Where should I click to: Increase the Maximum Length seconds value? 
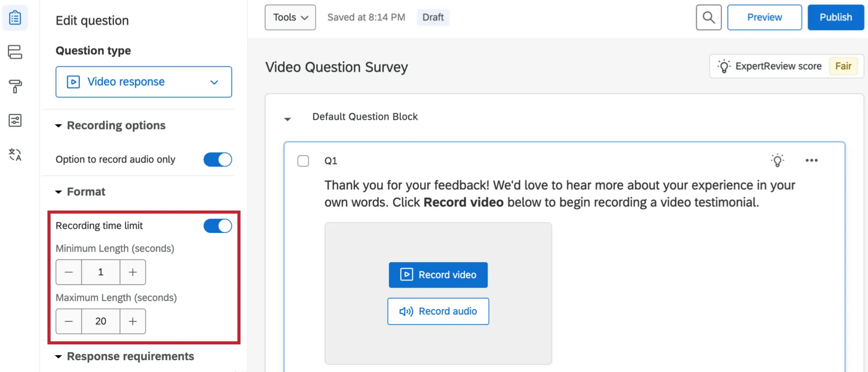coord(133,321)
